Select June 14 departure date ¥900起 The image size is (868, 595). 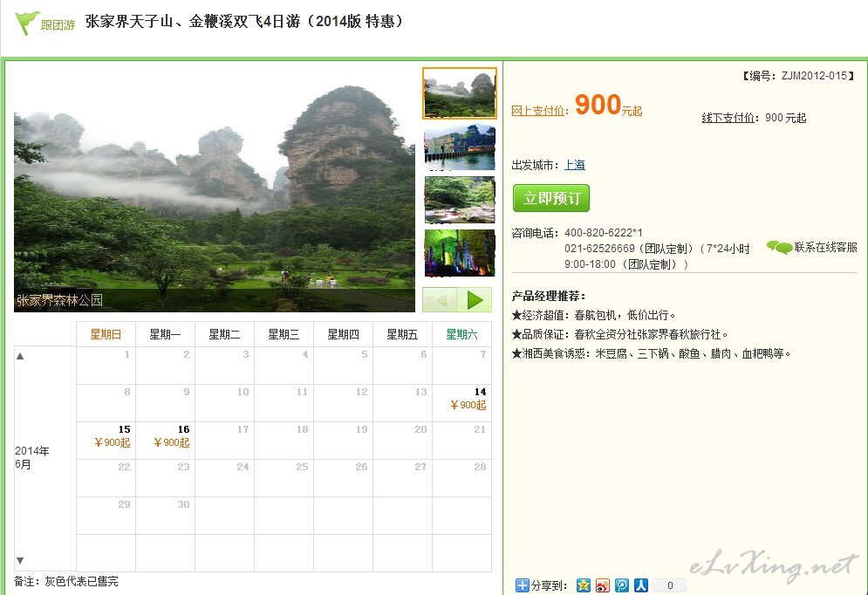pyautogui.click(x=461, y=403)
